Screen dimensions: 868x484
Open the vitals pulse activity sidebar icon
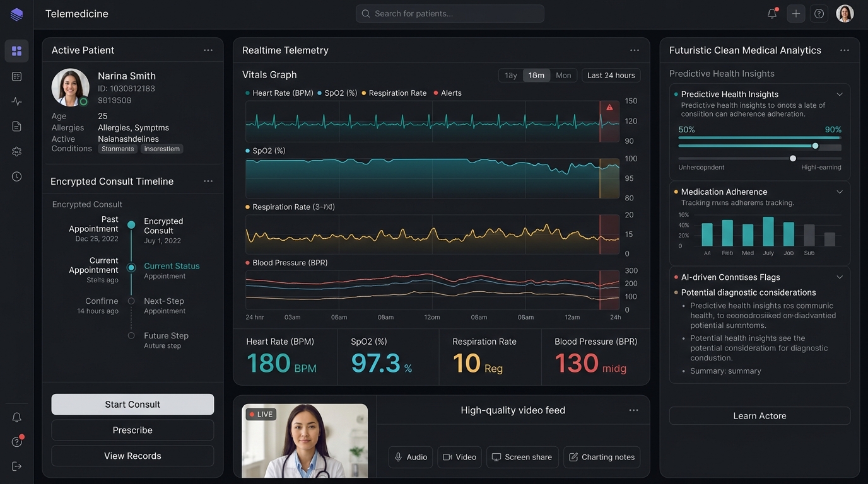tap(16, 101)
